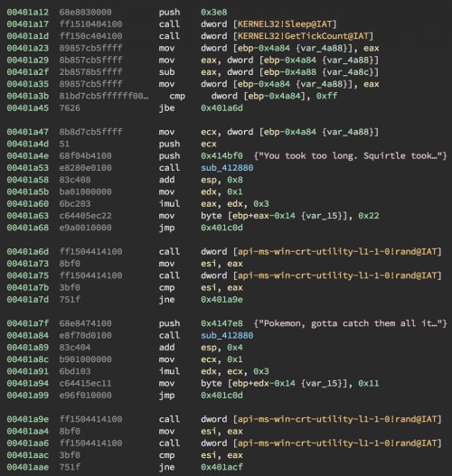This screenshot has width=452, height=476.
Task: Click the cmp esi, eax at 00401aac
Action: click(x=201, y=455)
